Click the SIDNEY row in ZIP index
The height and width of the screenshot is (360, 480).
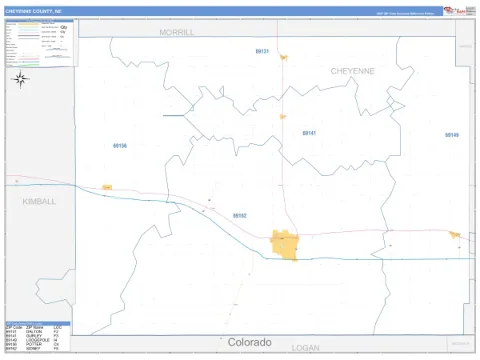coord(32,348)
